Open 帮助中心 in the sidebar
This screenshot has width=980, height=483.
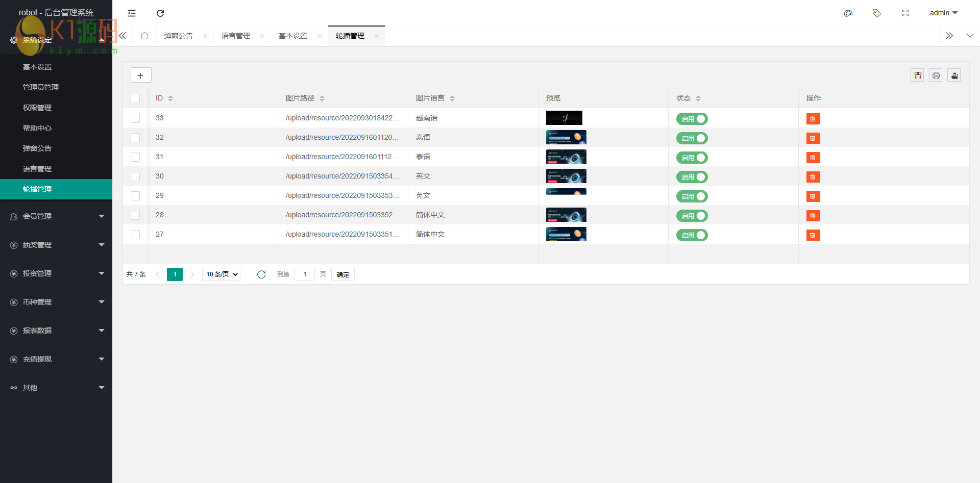coord(37,128)
